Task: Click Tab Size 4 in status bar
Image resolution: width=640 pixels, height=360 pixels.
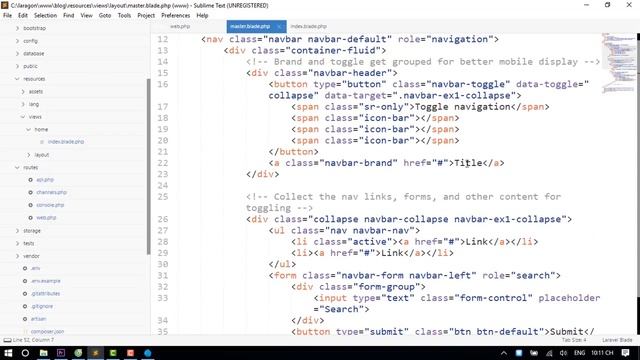Action: pyautogui.click(x=574, y=340)
